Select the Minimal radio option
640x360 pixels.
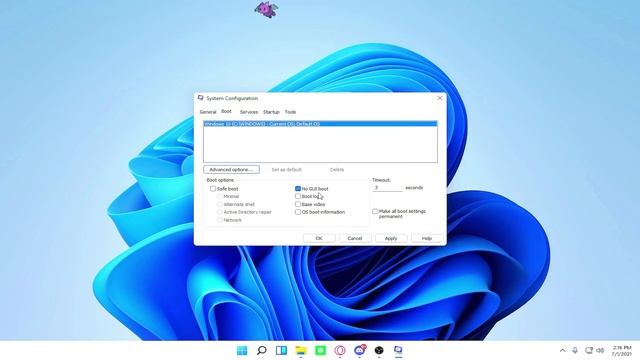pos(220,196)
